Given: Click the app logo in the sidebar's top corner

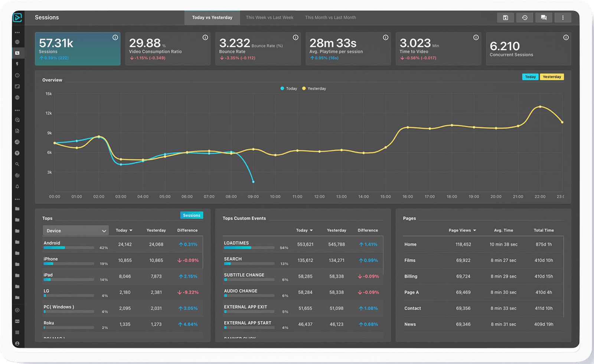Looking at the screenshot, I should [x=17, y=17].
